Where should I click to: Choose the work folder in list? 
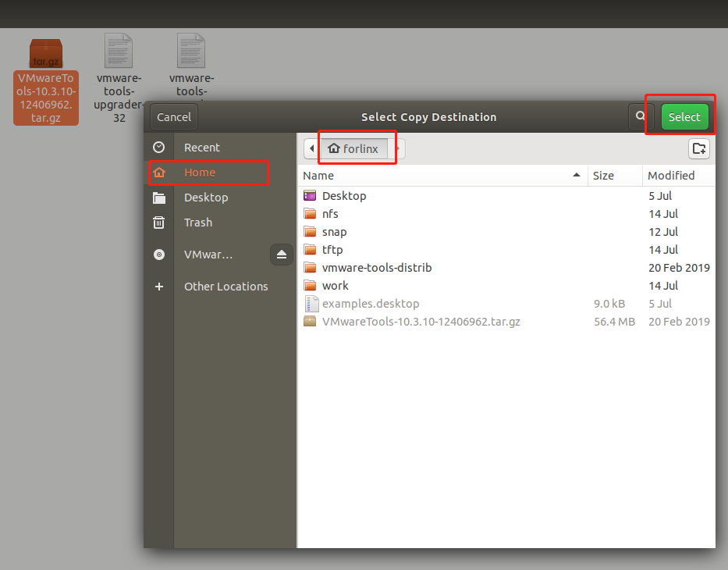pyautogui.click(x=335, y=286)
